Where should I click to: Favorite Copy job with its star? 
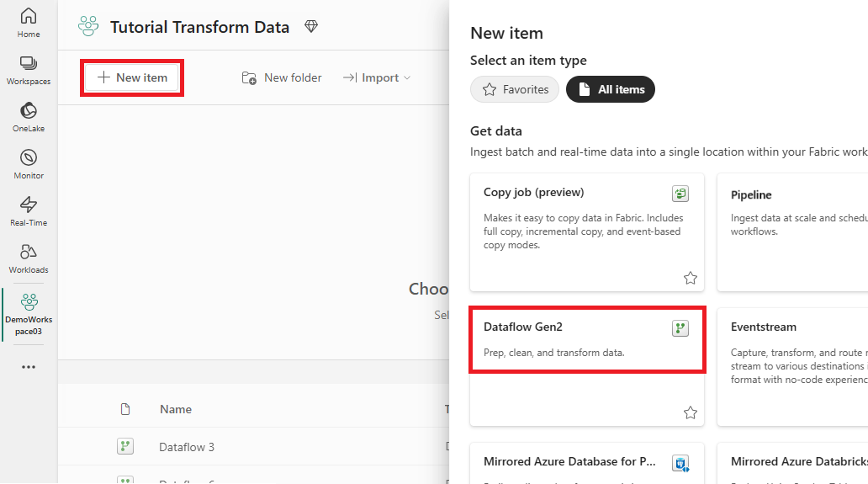pyautogui.click(x=690, y=278)
